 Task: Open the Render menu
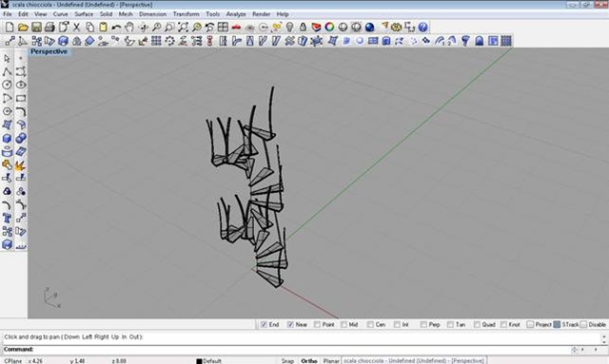pyautogui.click(x=262, y=14)
